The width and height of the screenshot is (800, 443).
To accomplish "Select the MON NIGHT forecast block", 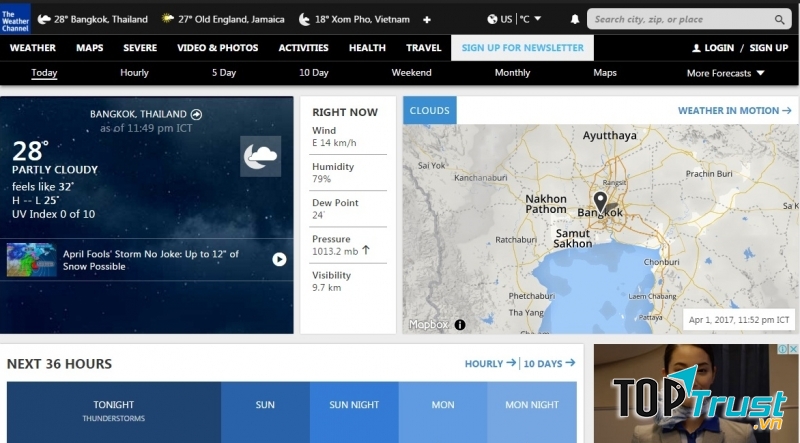I will click(x=532, y=412).
